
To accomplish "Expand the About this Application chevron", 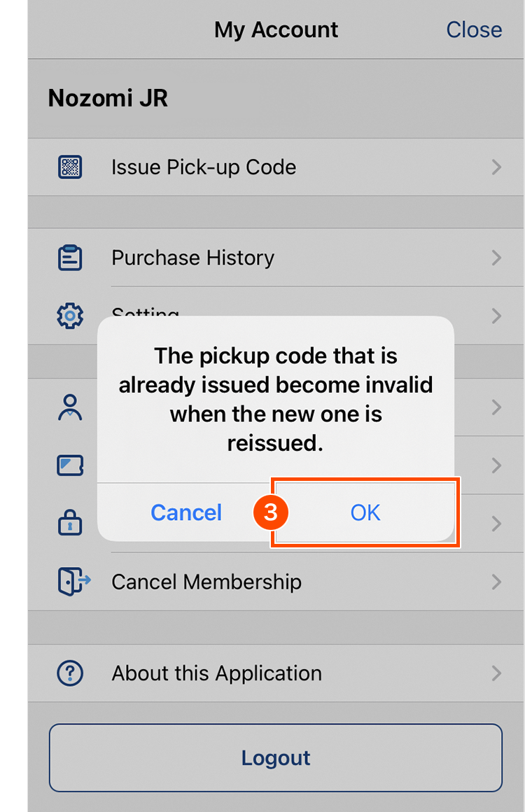I will [496, 673].
